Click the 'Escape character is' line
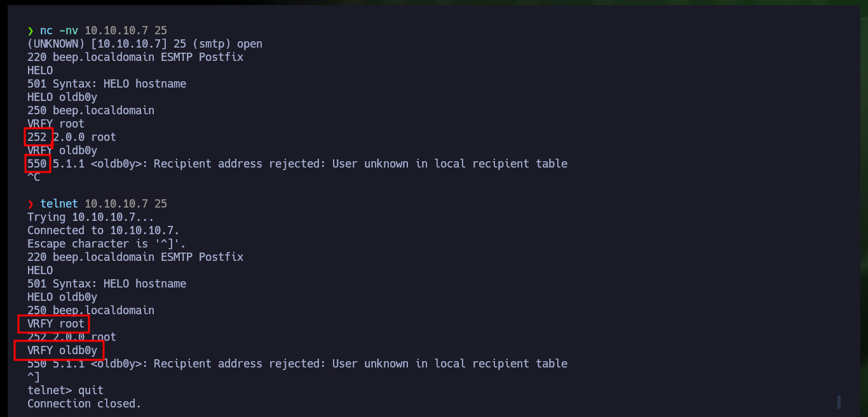This screenshot has width=868, height=417. point(107,244)
